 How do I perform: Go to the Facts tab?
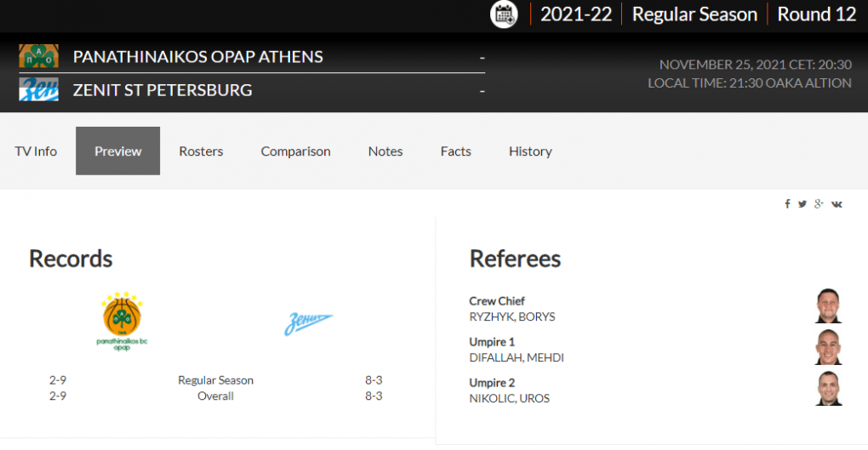tap(456, 151)
